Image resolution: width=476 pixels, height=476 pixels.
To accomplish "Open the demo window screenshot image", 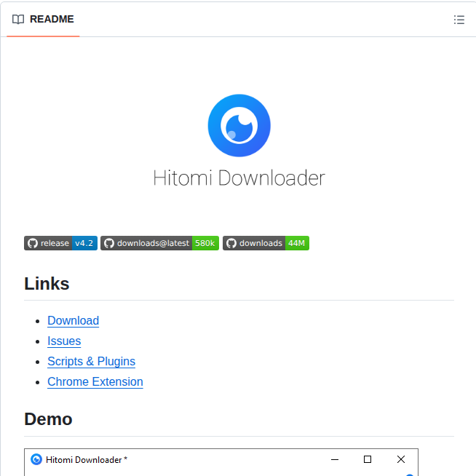I will coord(221,462).
